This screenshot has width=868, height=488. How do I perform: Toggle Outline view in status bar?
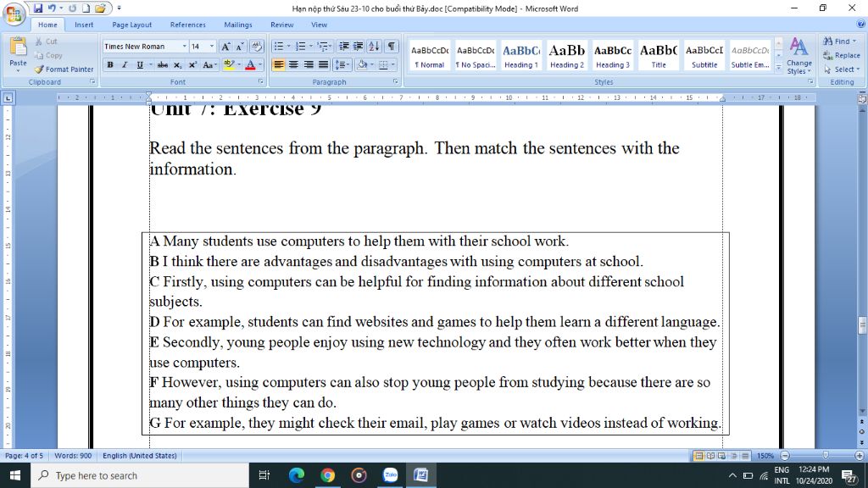click(x=733, y=456)
